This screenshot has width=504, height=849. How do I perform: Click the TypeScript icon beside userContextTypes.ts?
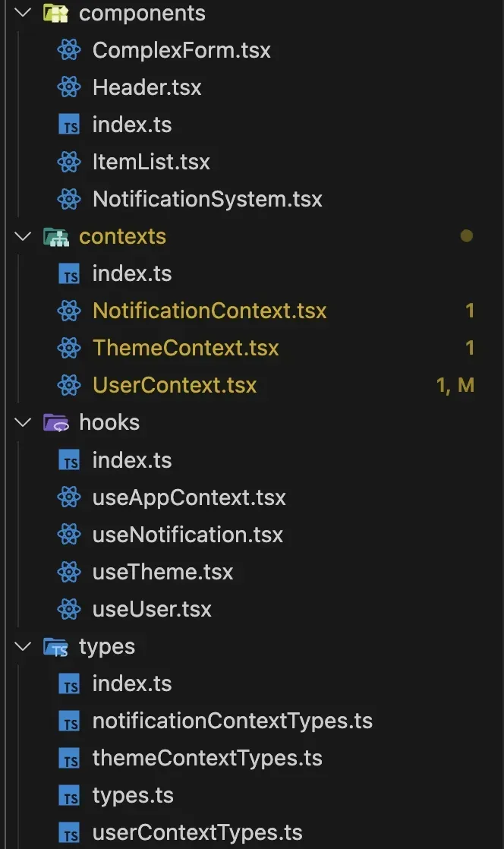pos(69,833)
